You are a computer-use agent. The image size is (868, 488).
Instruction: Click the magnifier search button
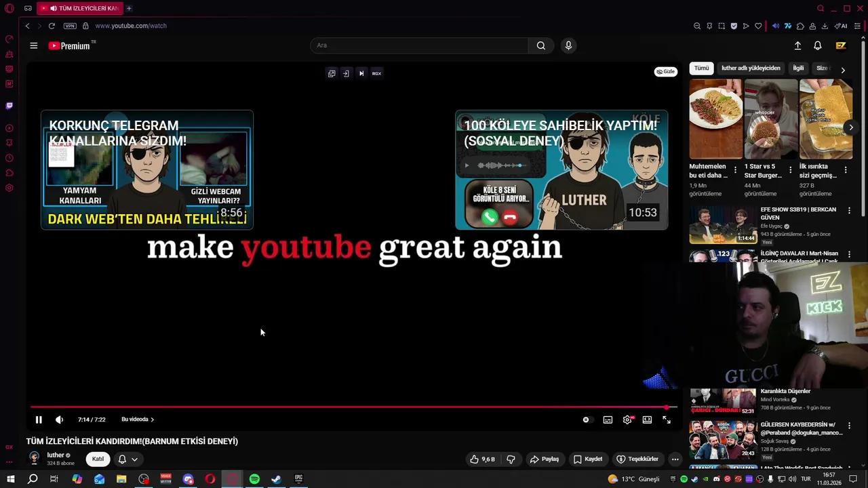(540, 45)
